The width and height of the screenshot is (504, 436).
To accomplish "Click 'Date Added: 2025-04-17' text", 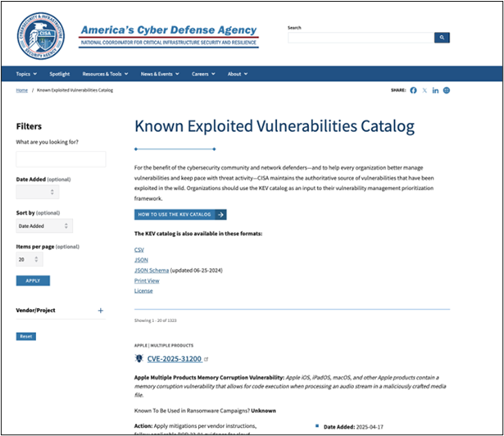I will coord(353,427).
